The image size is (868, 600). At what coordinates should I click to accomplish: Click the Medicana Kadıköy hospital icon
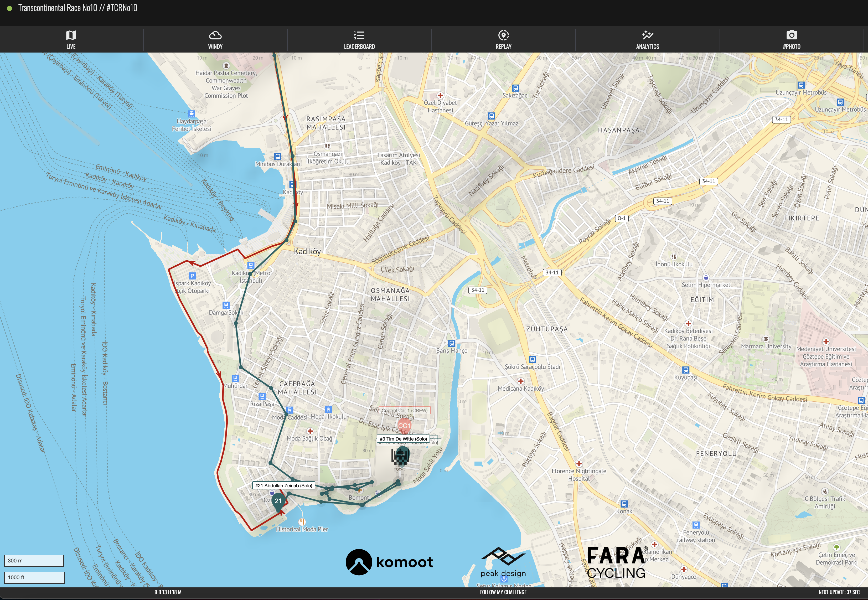(x=521, y=381)
